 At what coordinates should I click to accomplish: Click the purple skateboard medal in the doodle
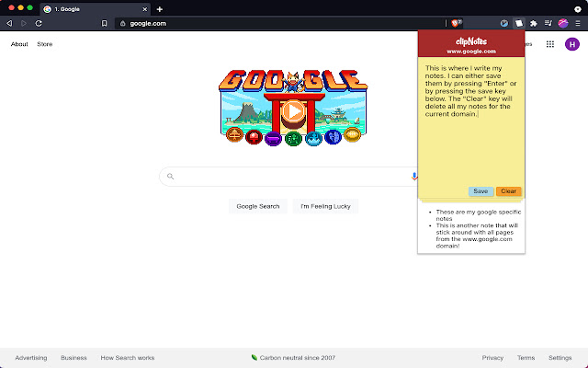[x=274, y=139]
